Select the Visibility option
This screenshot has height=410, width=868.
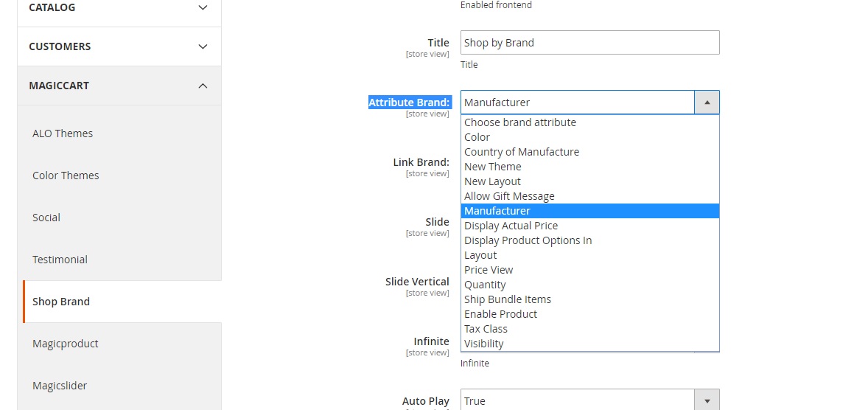point(483,344)
